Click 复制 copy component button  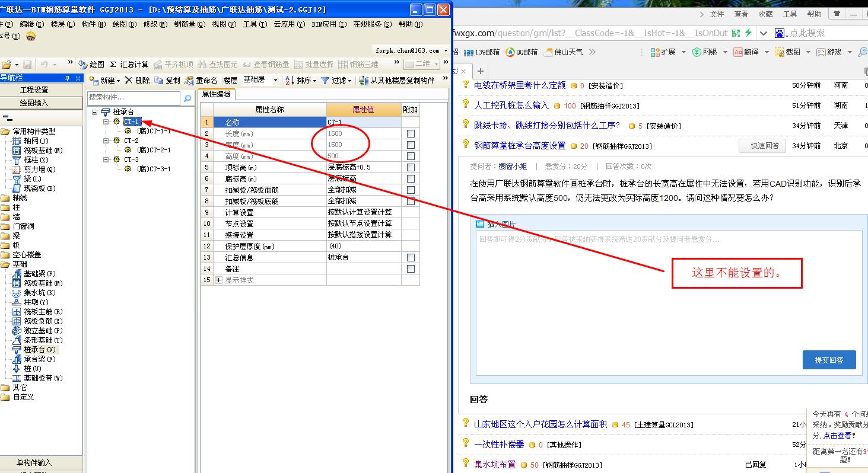pyautogui.click(x=167, y=80)
